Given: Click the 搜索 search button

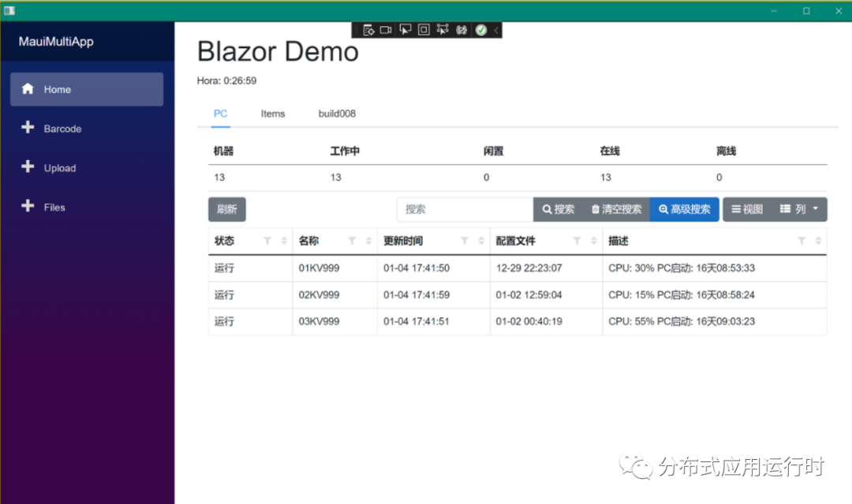Looking at the screenshot, I should click(559, 209).
